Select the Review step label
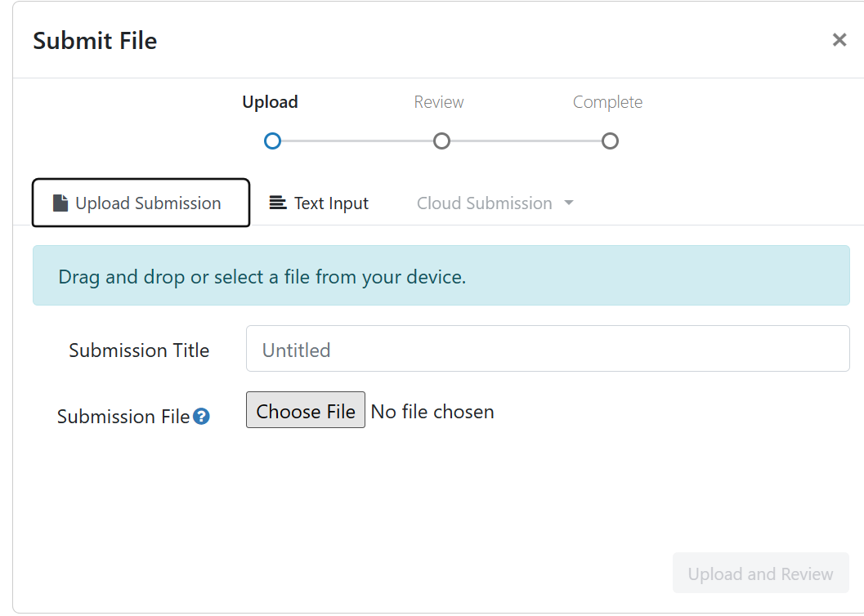 point(439,102)
